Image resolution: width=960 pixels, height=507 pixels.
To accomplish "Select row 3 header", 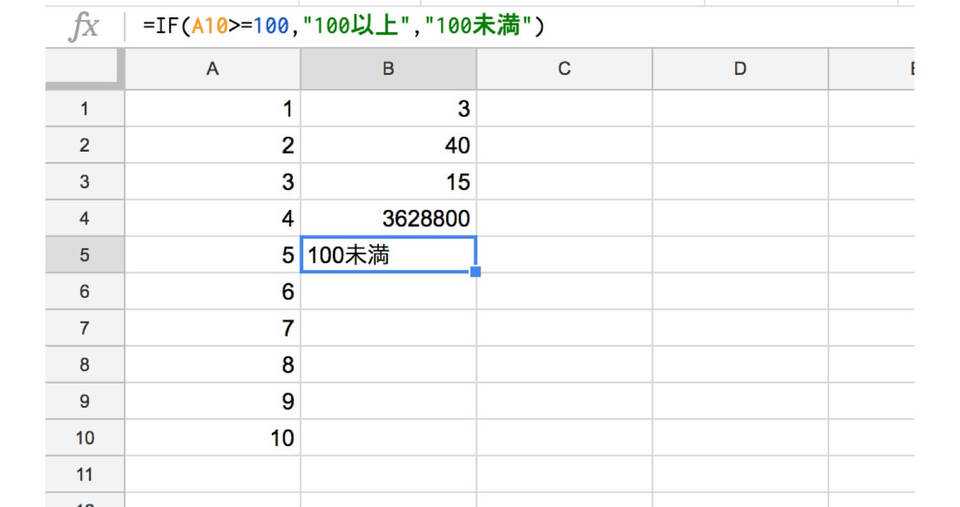I will [x=84, y=182].
